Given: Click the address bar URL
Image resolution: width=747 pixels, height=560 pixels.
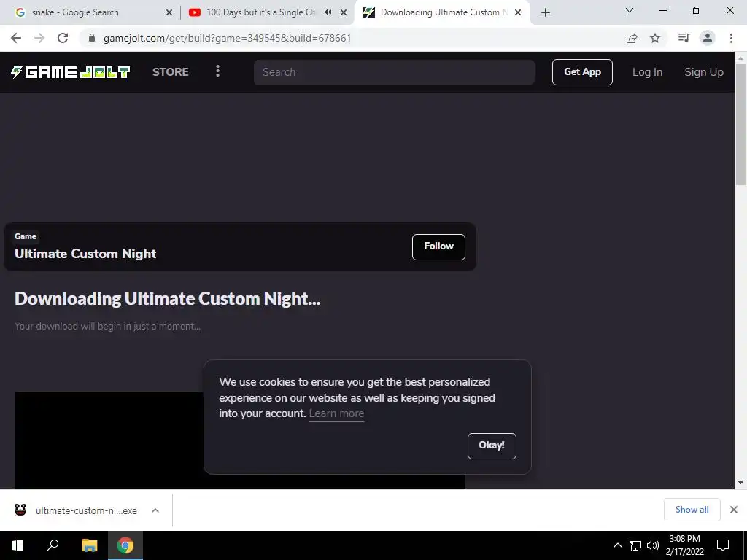Looking at the screenshot, I should coord(227,38).
